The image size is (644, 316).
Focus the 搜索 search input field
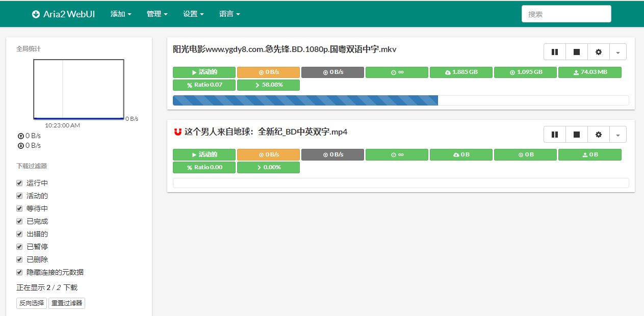(x=566, y=14)
